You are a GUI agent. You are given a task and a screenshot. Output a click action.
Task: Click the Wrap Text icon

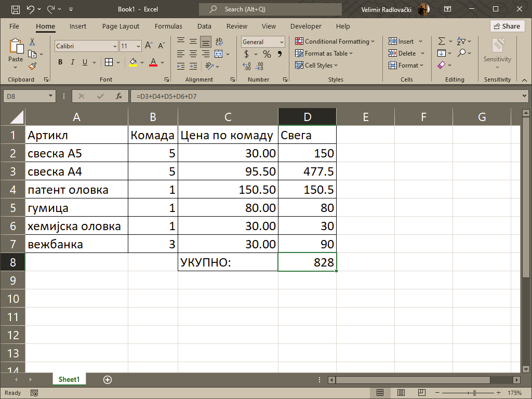[x=219, y=42]
